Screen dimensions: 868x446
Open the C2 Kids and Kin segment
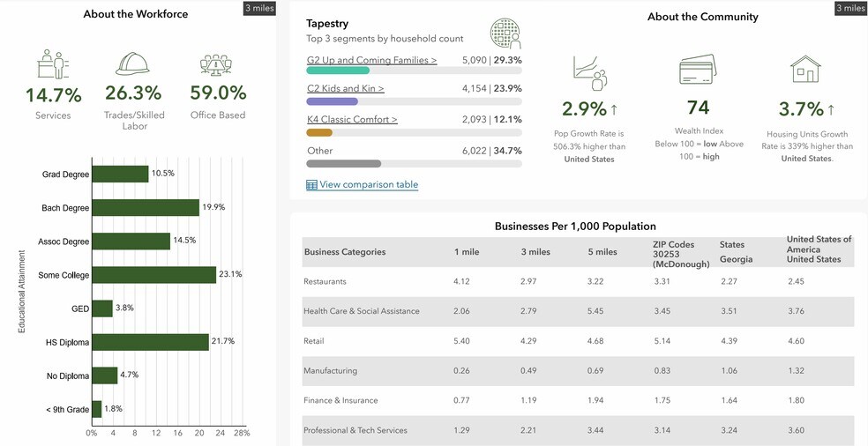click(x=345, y=89)
